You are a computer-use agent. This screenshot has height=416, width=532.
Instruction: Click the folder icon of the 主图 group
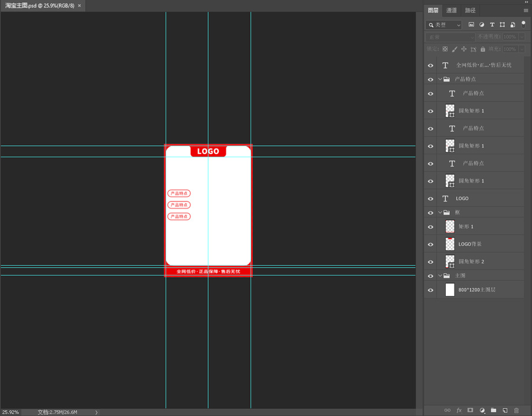pos(446,275)
